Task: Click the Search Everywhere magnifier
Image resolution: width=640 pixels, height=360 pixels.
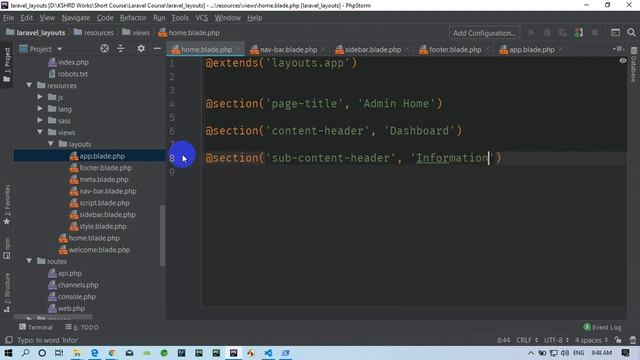Action: tap(631, 33)
